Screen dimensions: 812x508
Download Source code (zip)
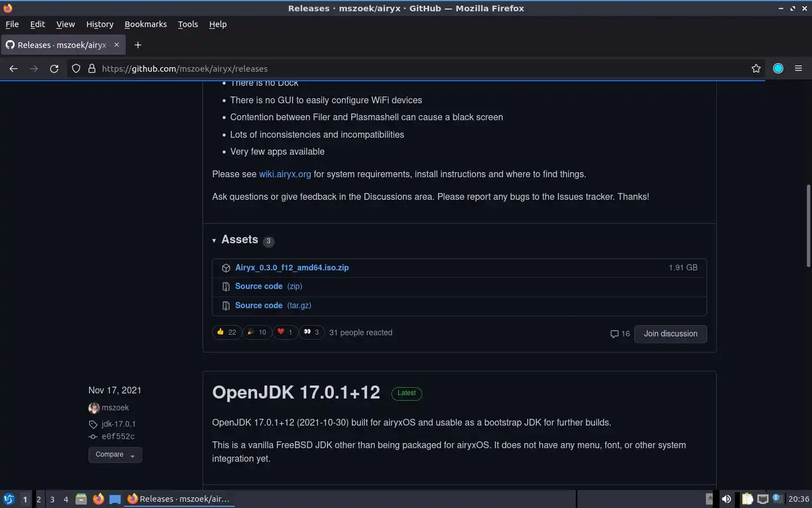pyautogui.click(x=268, y=286)
